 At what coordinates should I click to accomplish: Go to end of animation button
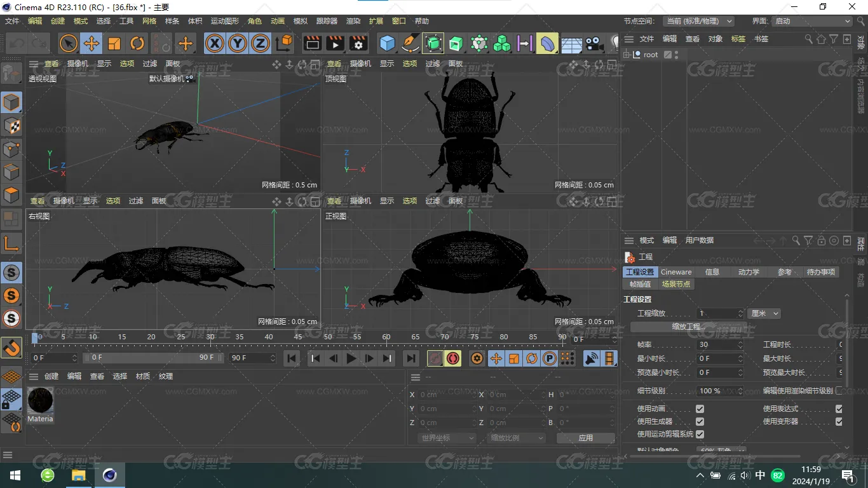(x=411, y=358)
